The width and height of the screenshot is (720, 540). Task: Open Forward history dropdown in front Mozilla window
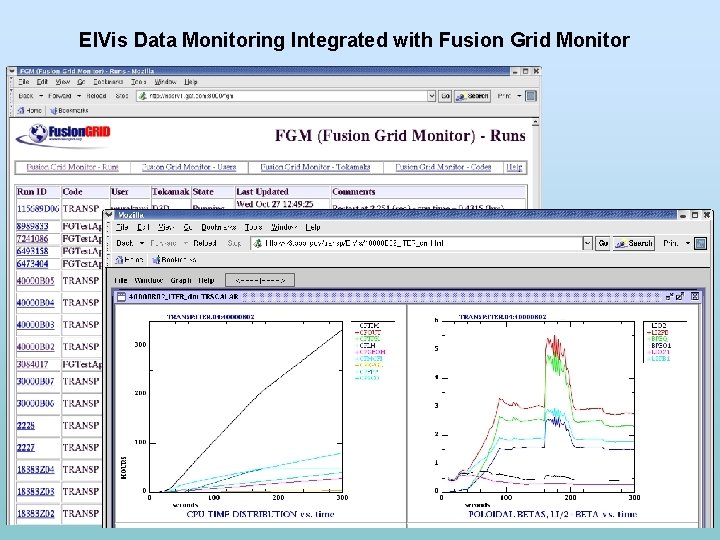(x=186, y=243)
